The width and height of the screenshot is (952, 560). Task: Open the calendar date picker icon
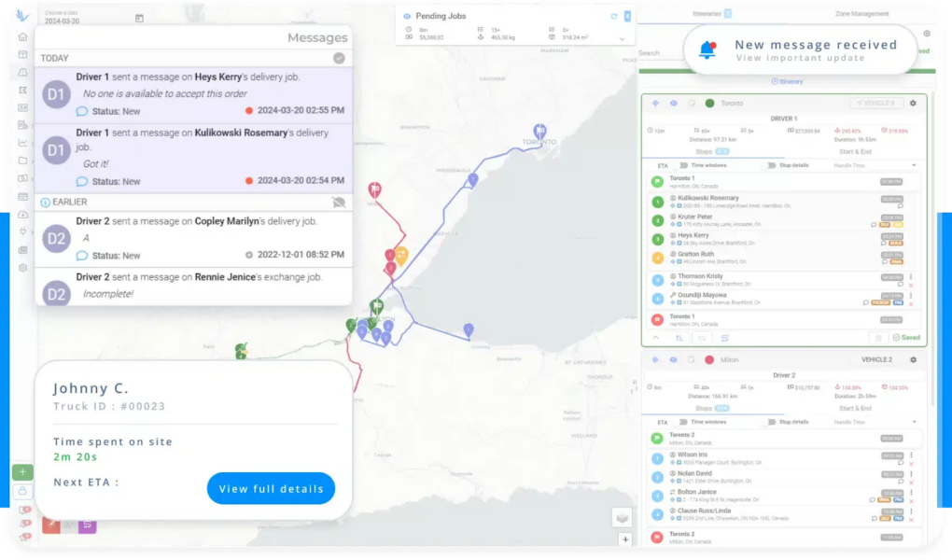coord(139,18)
